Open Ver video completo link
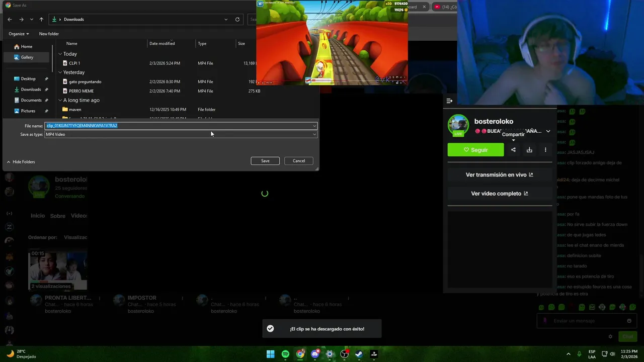The image size is (644, 362). [x=500, y=194]
